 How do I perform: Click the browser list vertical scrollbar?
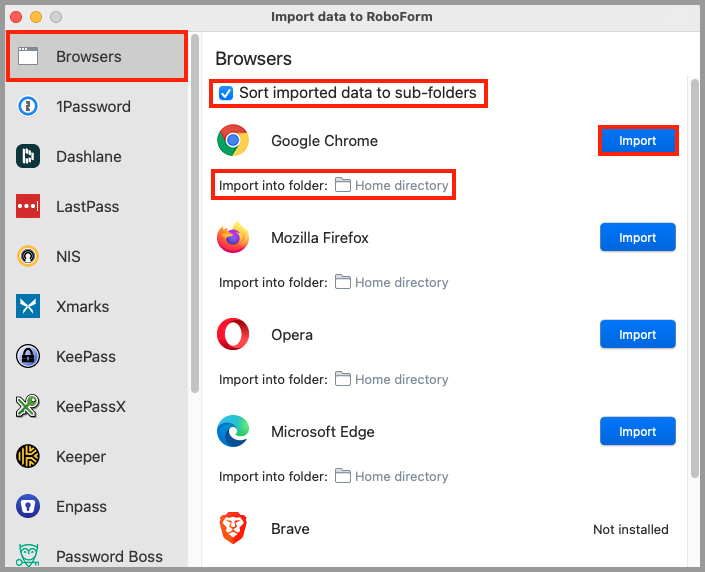coord(694,280)
